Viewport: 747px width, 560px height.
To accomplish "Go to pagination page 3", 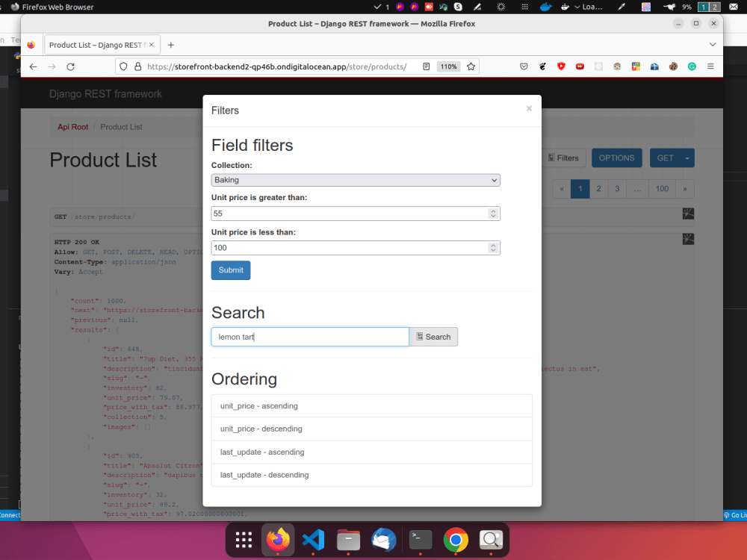I will [x=617, y=189].
